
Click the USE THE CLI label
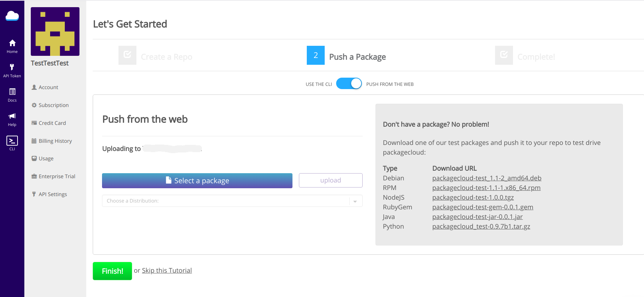click(x=319, y=84)
